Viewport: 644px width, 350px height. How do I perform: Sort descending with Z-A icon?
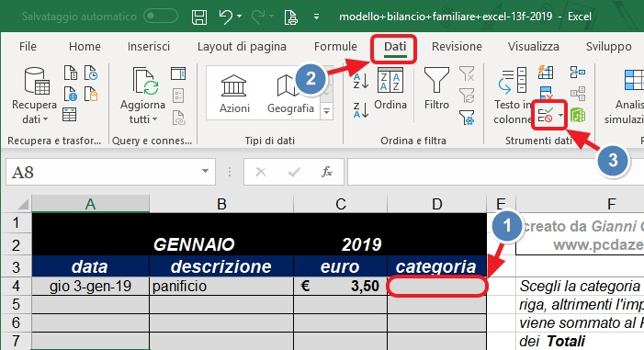pos(360,110)
